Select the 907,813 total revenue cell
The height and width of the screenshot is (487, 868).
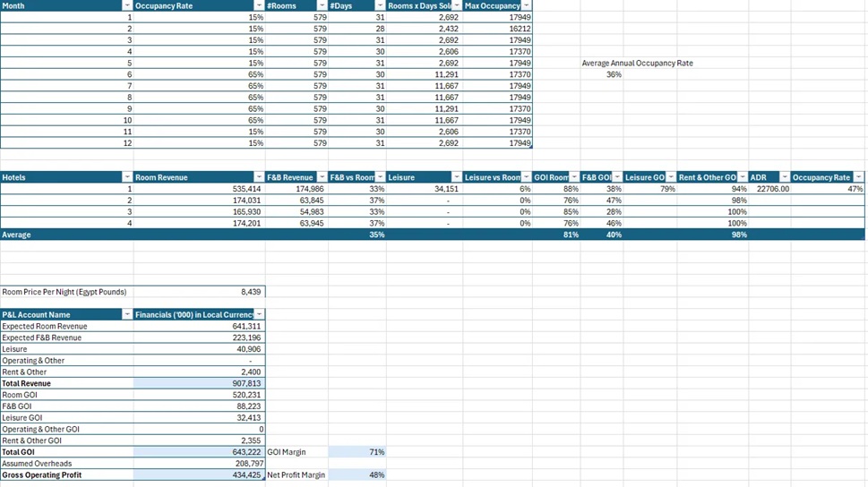199,383
